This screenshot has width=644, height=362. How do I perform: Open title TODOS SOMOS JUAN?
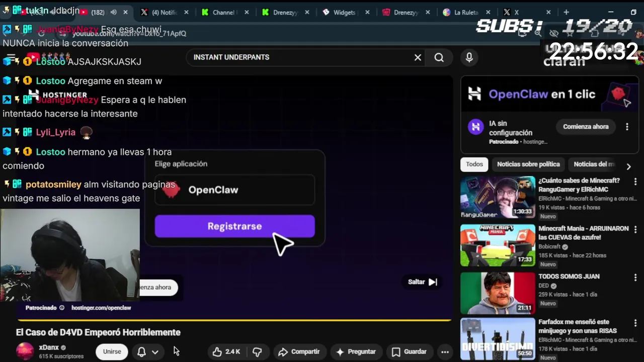pyautogui.click(x=569, y=277)
